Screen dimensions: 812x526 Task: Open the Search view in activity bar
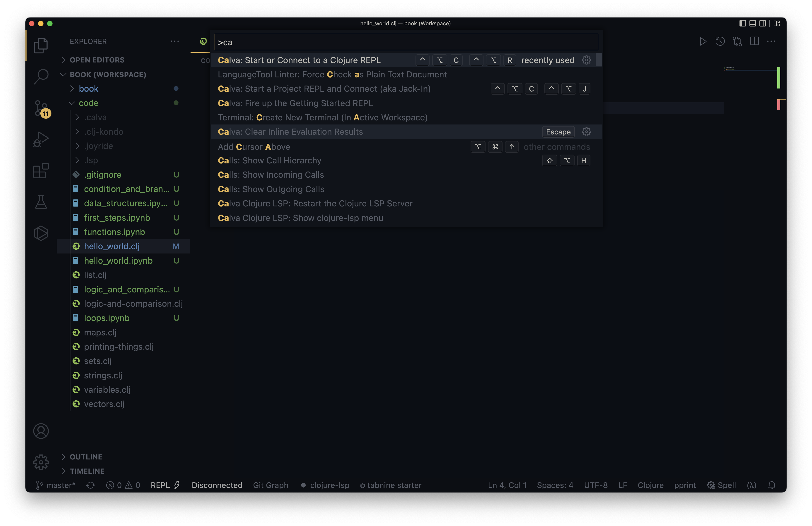click(41, 76)
